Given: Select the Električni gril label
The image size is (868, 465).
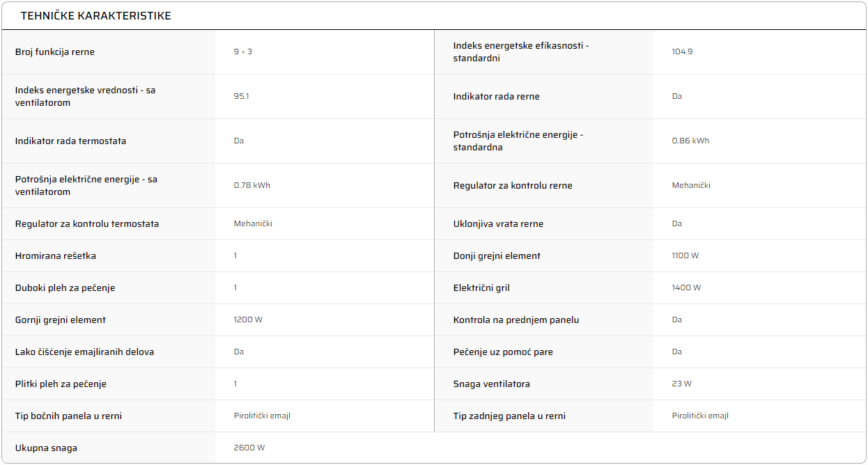Looking at the screenshot, I should [481, 288].
